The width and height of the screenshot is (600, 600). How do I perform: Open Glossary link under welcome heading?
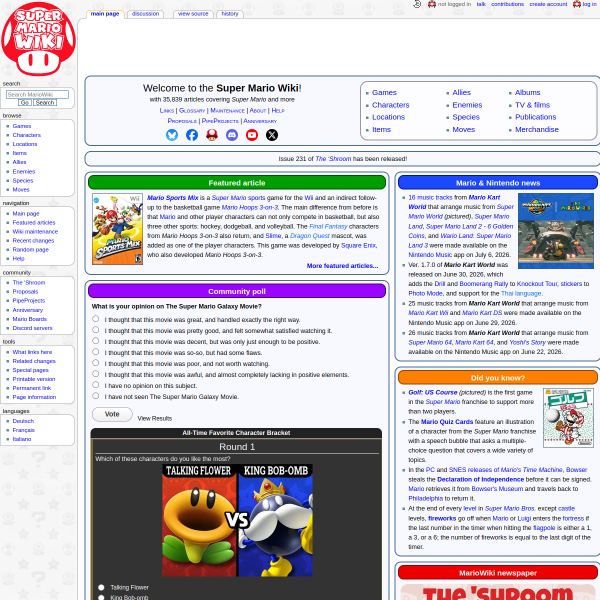tap(192, 111)
